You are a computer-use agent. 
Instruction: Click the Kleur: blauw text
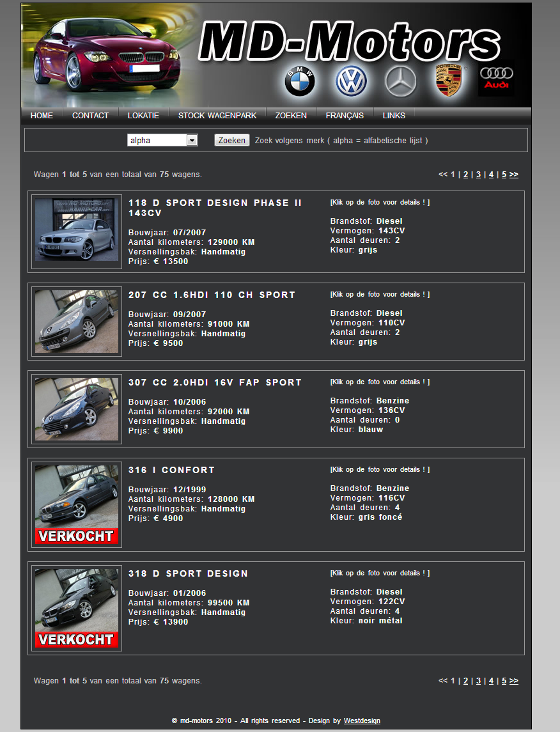(x=357, y=430)
